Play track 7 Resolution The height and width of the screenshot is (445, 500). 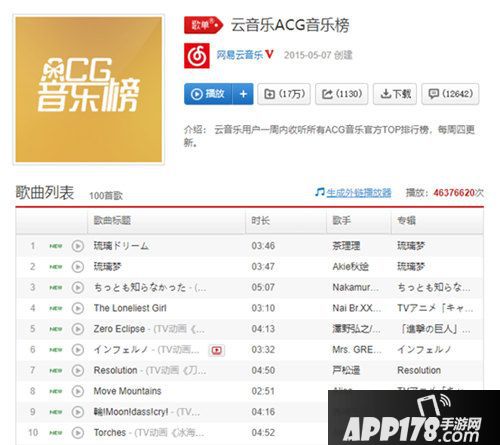78,370
